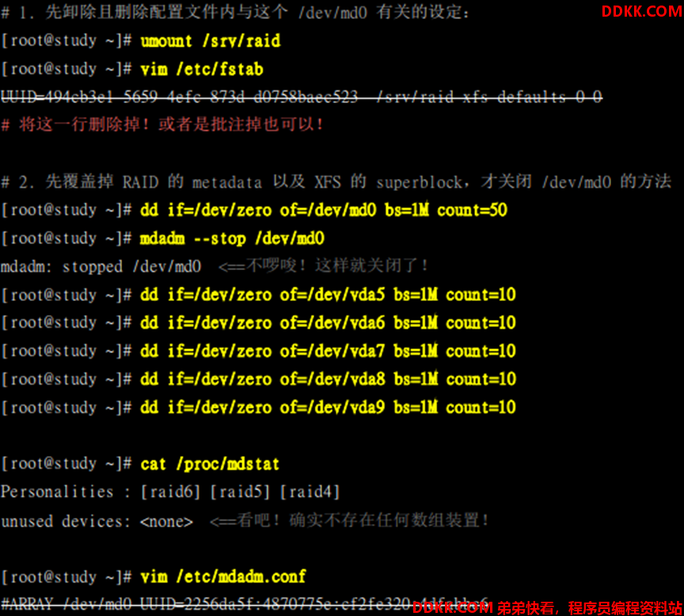Click the dd command targeting /dev/vda8

328,379
